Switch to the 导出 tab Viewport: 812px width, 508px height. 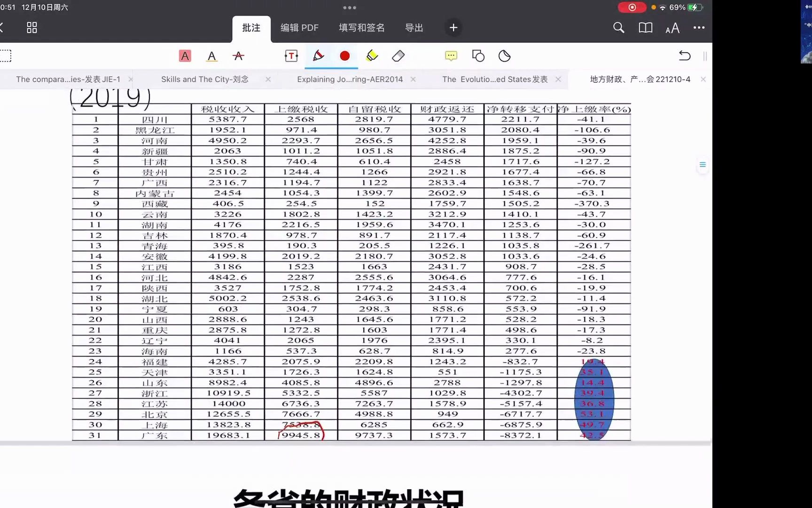tap(414, 28)
